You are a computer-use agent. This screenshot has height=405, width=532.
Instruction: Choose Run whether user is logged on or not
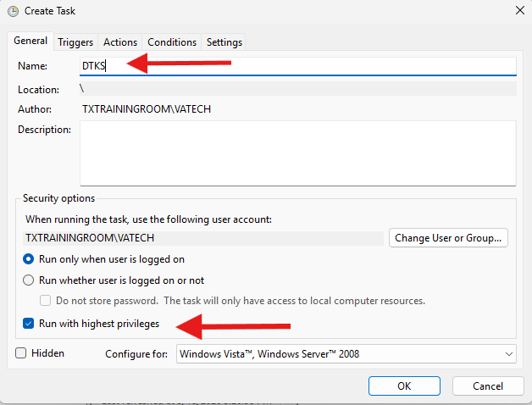(29, 280)
